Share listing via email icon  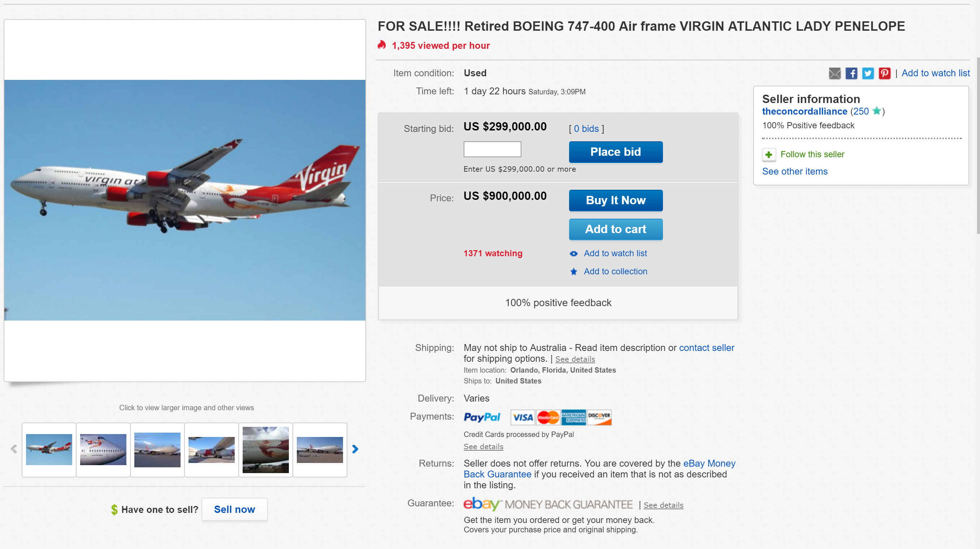(x=834, y=73)
